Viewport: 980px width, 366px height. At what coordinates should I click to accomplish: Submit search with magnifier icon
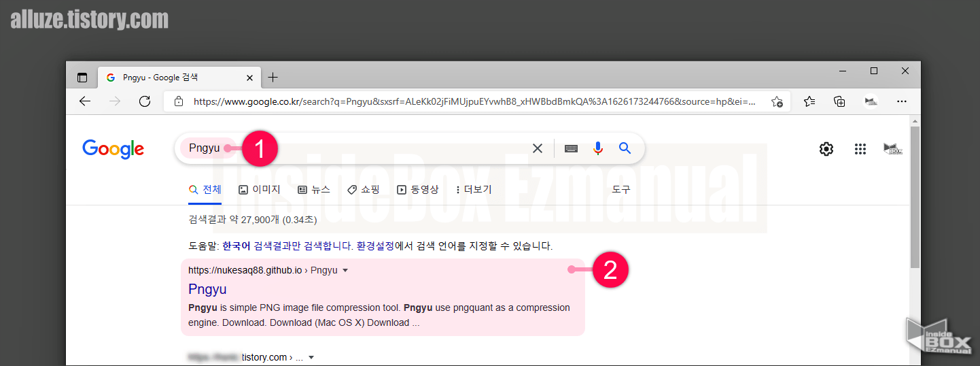tap(625, 148)
